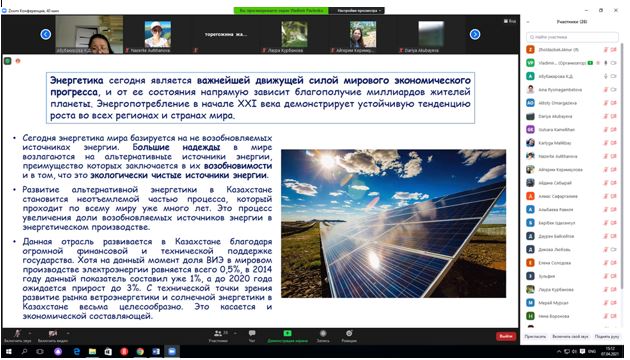
Task: Click muted mic icon for Елена Солодова
Action: 606,263
